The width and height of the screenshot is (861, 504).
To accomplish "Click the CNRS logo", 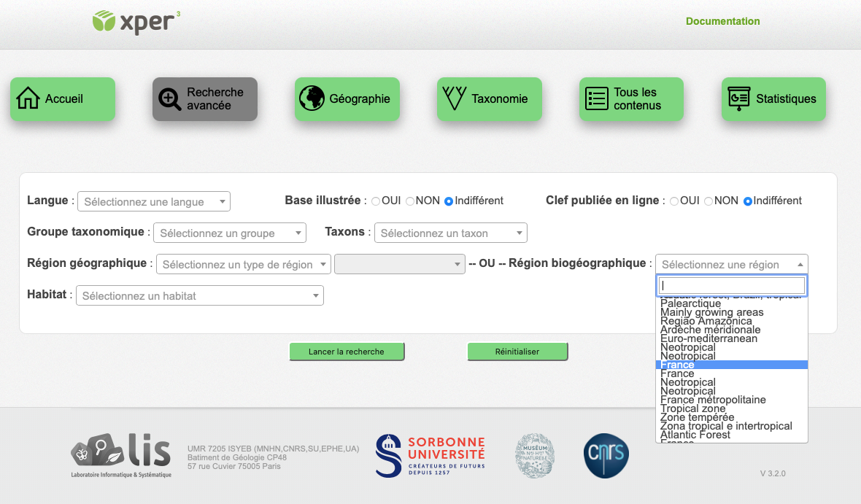I will coord(606,455).
